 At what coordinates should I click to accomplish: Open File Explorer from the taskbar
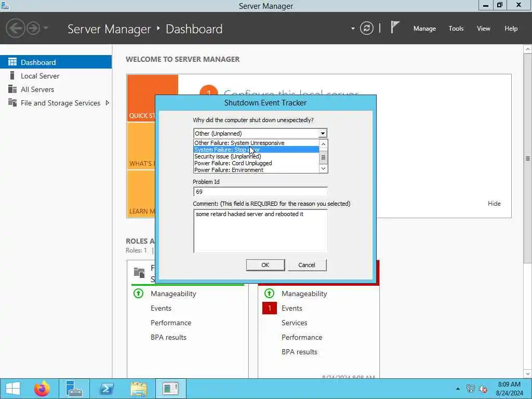pyautogui.click(x=139, y=389)
